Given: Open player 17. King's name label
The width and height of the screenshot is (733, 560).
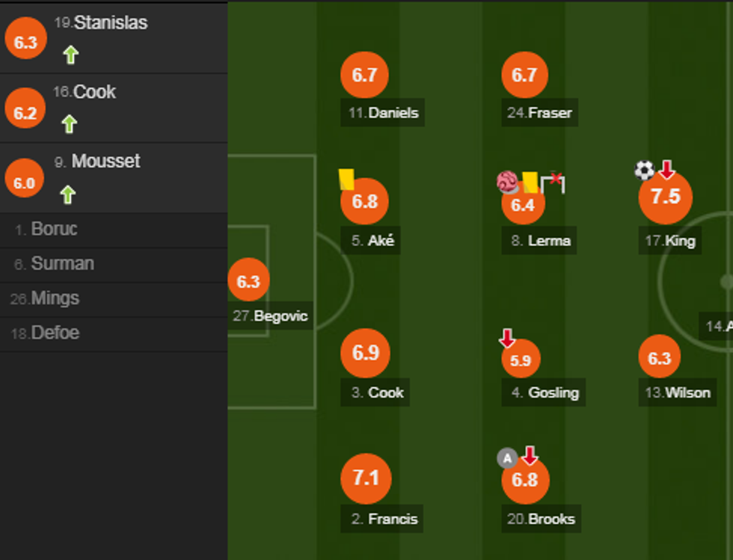Looking at the screenshot, I should [670, 241].
